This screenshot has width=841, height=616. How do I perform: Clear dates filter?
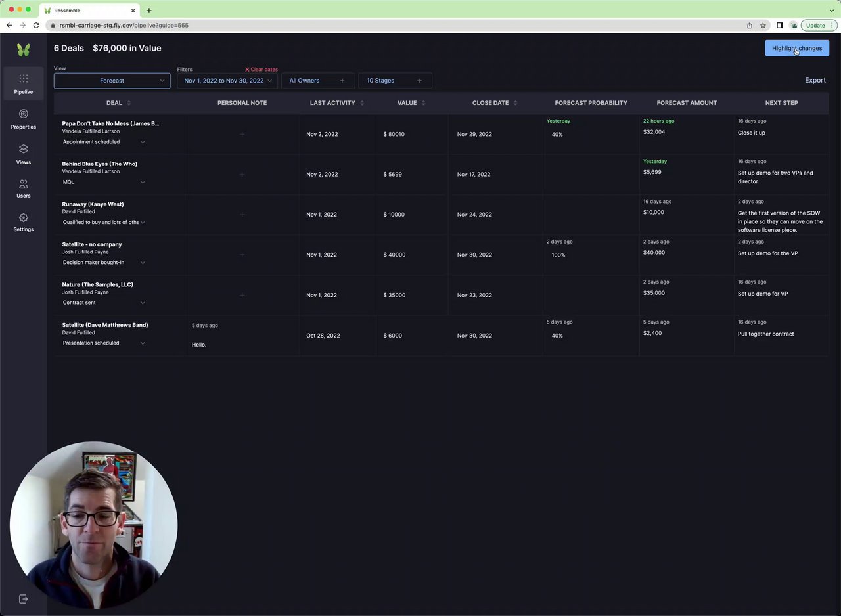point(261,69)
